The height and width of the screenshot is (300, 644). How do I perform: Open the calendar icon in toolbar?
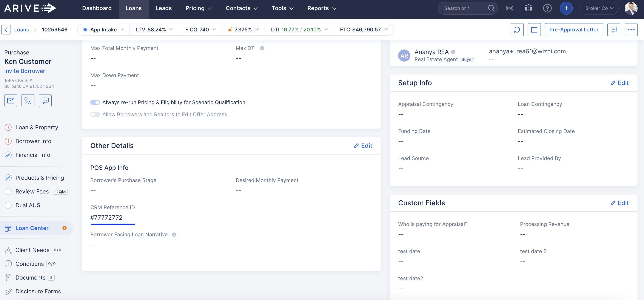pyautogui.click(x=534, y=30)
